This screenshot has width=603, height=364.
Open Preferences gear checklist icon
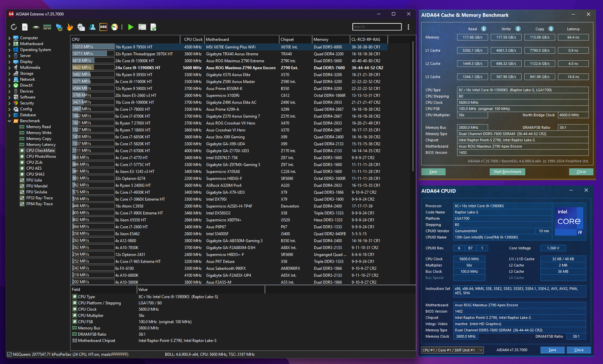[x=81, y=27]
